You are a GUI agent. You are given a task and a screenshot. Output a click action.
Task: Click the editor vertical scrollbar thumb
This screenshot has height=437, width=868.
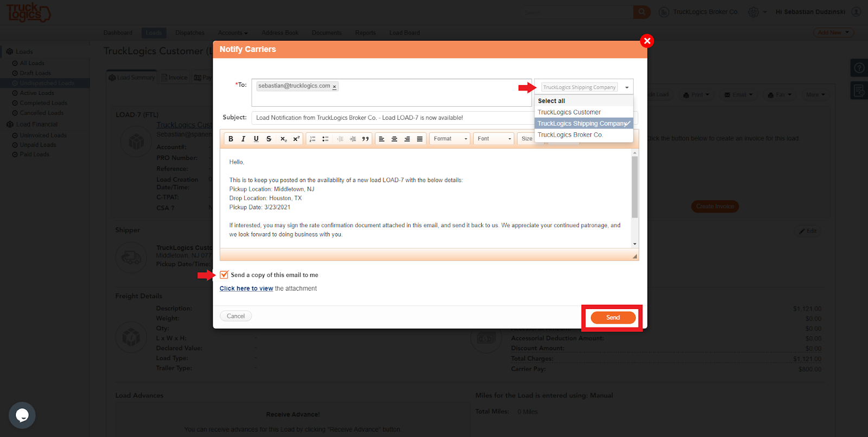(x=635, y=187)
